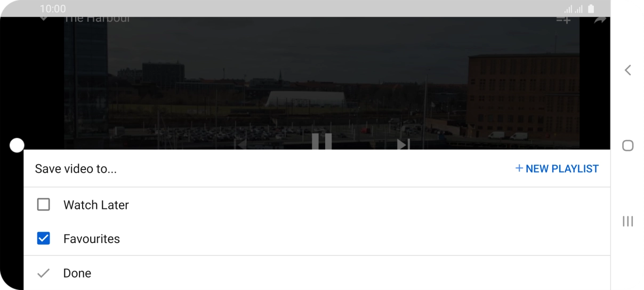644x290 pixels.
Task: Untick the Favourites checkbox
Action: [x=43, y=239]
